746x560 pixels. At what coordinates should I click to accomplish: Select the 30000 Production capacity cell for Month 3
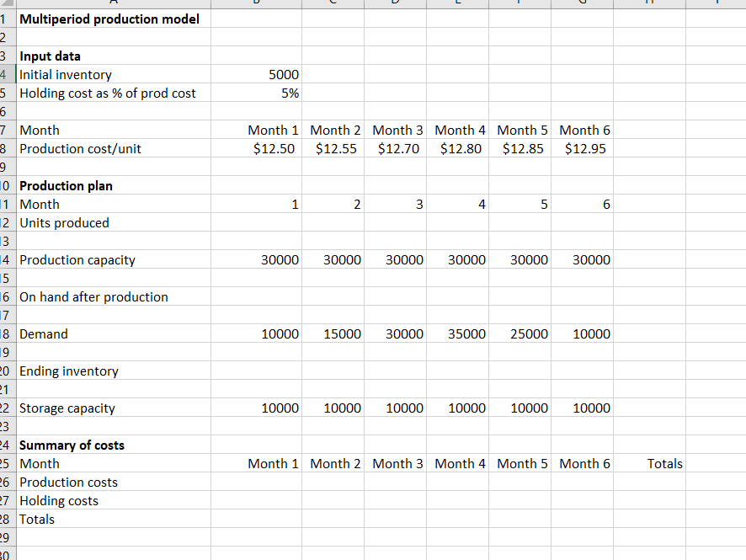[396, 259]
